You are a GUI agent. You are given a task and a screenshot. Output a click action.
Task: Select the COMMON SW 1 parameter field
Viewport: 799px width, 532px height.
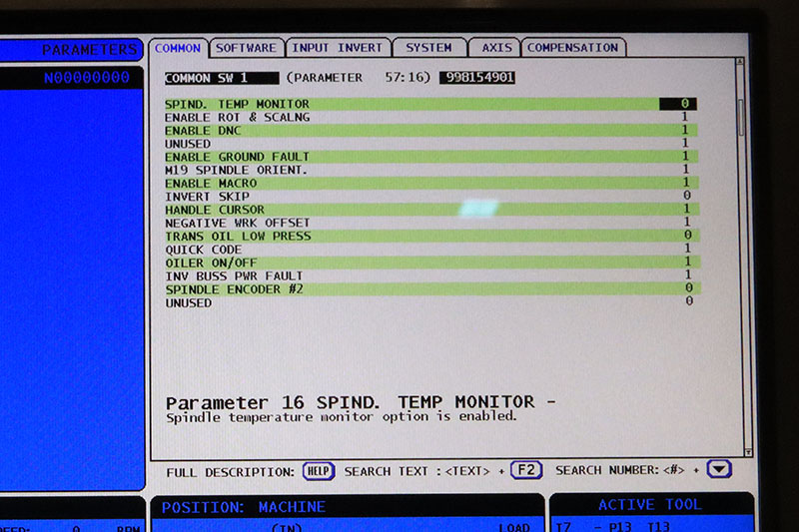[x=222, y=78]
